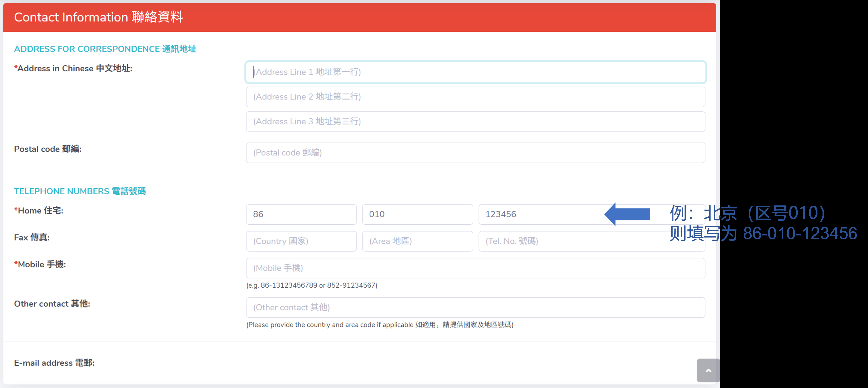Focus the Other contact input field
Image resolution: width=868 pixels, height=388 pixels.
pyautogui.click(x=475, y=307)
